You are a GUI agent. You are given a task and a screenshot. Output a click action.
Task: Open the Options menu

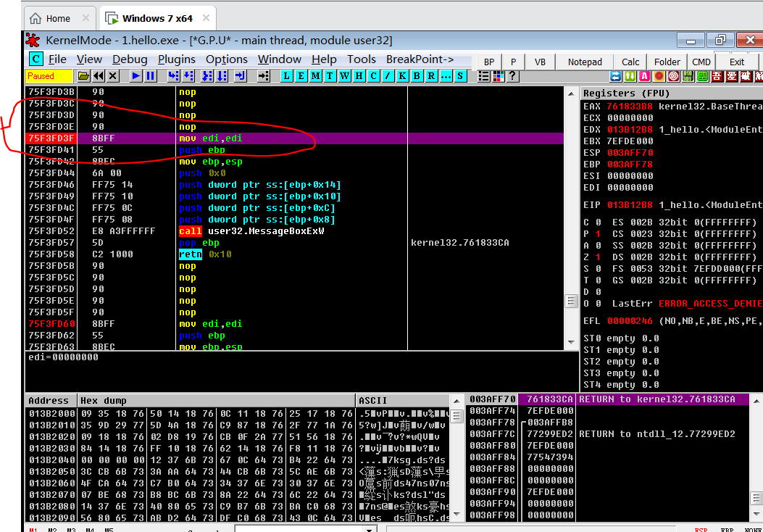226,59
